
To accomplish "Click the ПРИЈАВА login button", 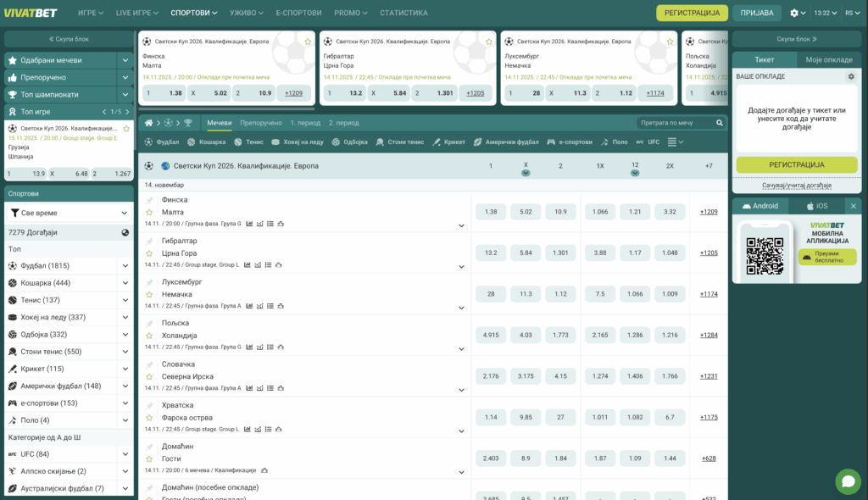I will pyautogui.click(x=757, y=13).
